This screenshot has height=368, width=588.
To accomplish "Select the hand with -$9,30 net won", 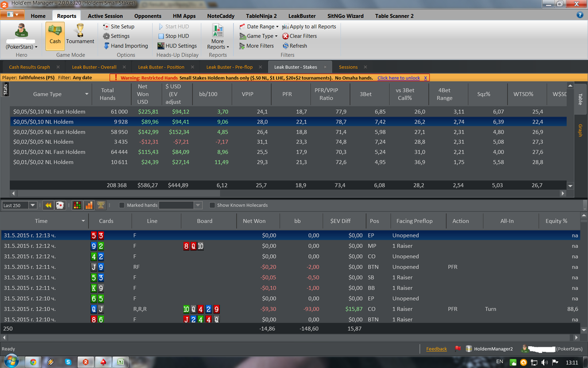I will coord(290,309).
